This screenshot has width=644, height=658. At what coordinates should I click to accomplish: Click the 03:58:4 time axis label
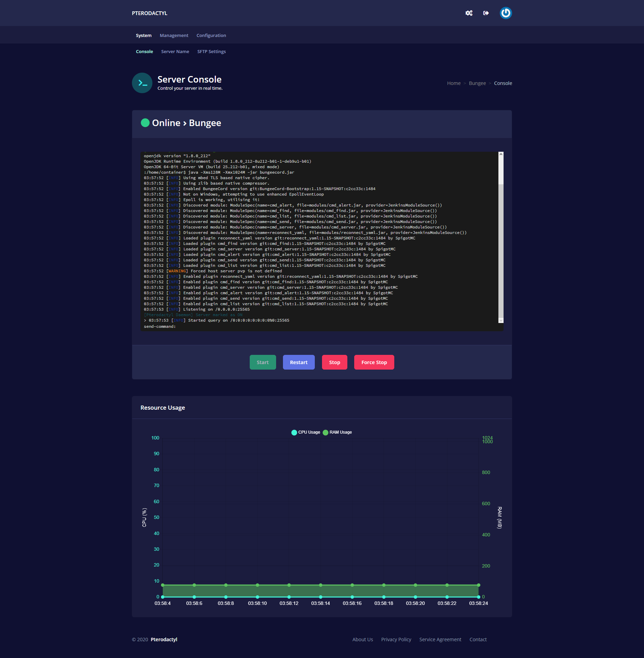tap(162, 603)
